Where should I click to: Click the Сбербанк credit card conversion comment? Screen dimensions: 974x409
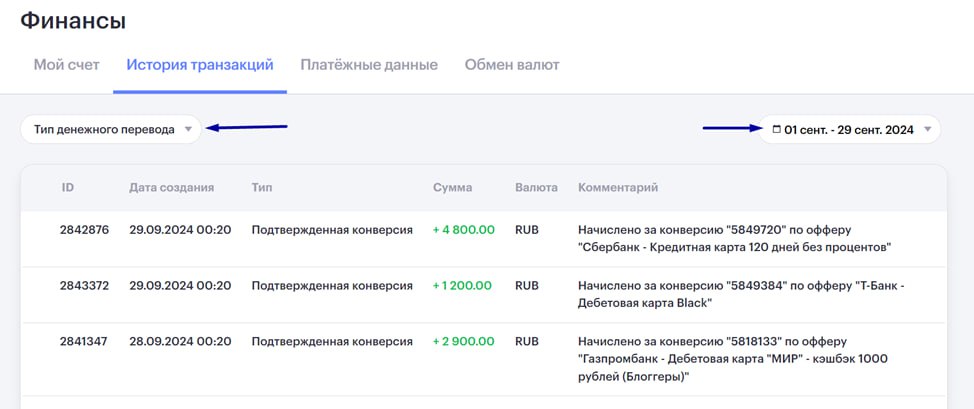pos(734,239)
